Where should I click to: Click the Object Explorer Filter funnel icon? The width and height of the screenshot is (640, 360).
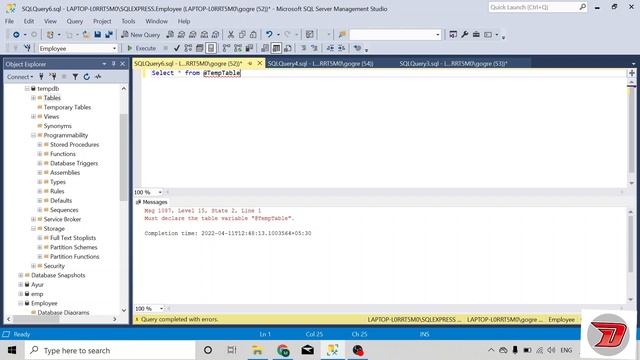tap(75, 77)
